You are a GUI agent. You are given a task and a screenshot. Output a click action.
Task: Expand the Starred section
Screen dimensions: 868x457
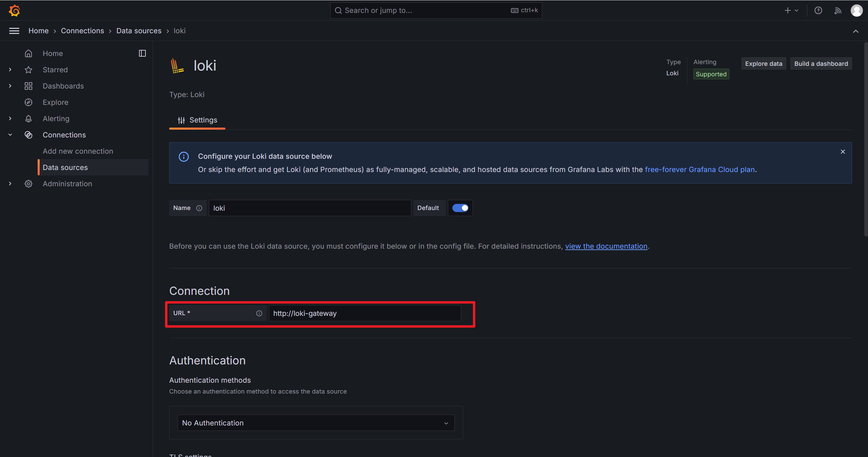coord(10,70)
